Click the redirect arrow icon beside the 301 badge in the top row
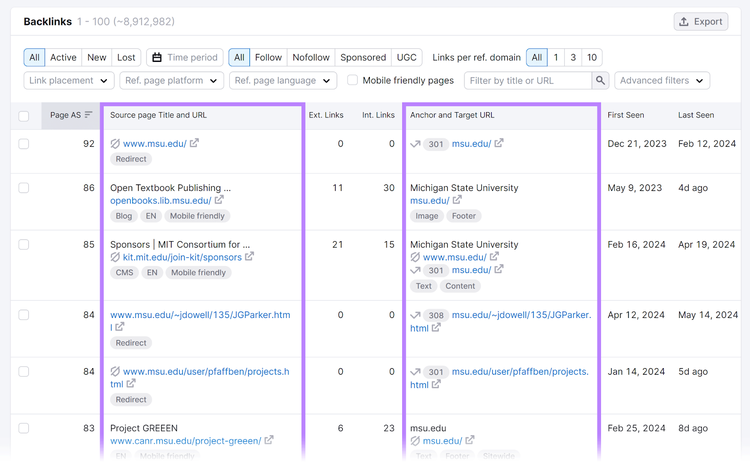The image size is (750, 462). 415,144
